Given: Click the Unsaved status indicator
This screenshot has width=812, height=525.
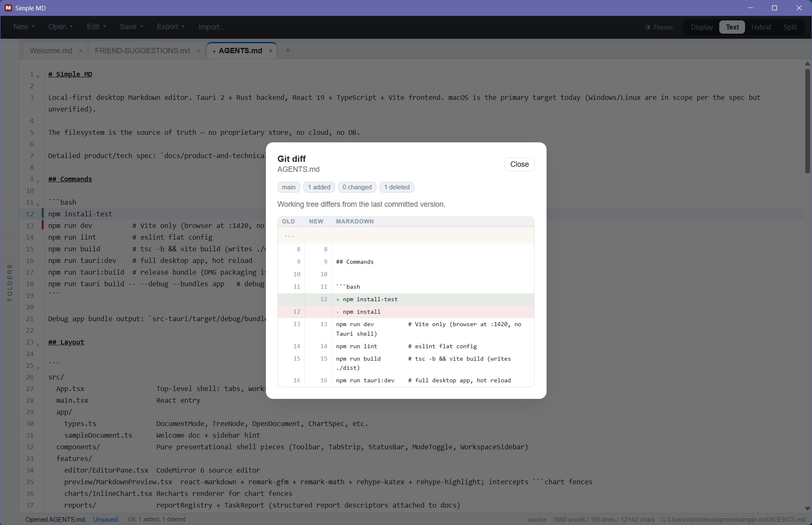Looking at the screenshot, I should tap(105, 519).
